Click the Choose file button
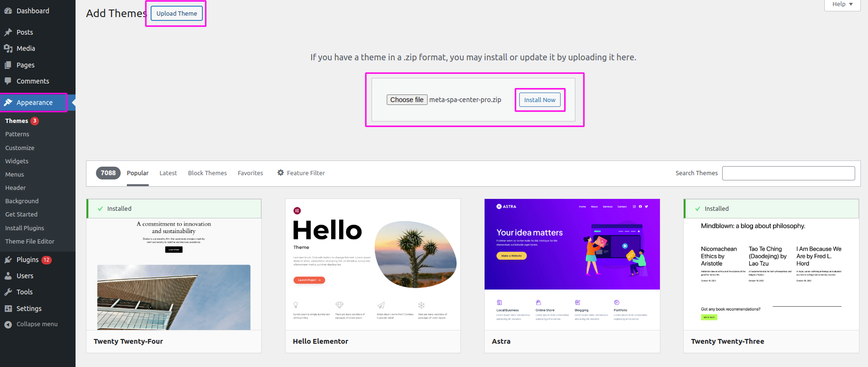Screen dimensions: 868x367 coord(407,100)
